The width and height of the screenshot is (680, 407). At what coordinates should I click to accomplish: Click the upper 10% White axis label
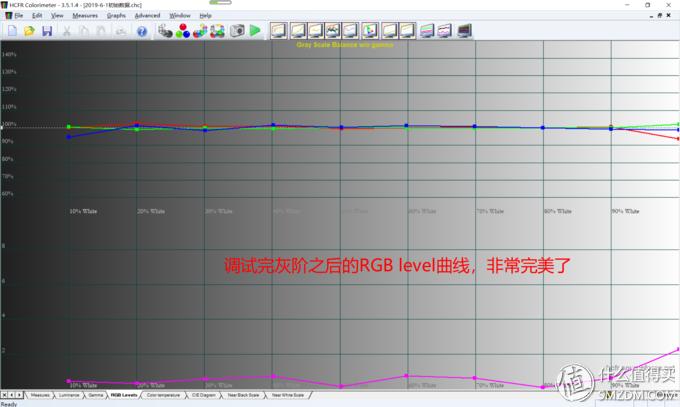[x=83, y=211]
